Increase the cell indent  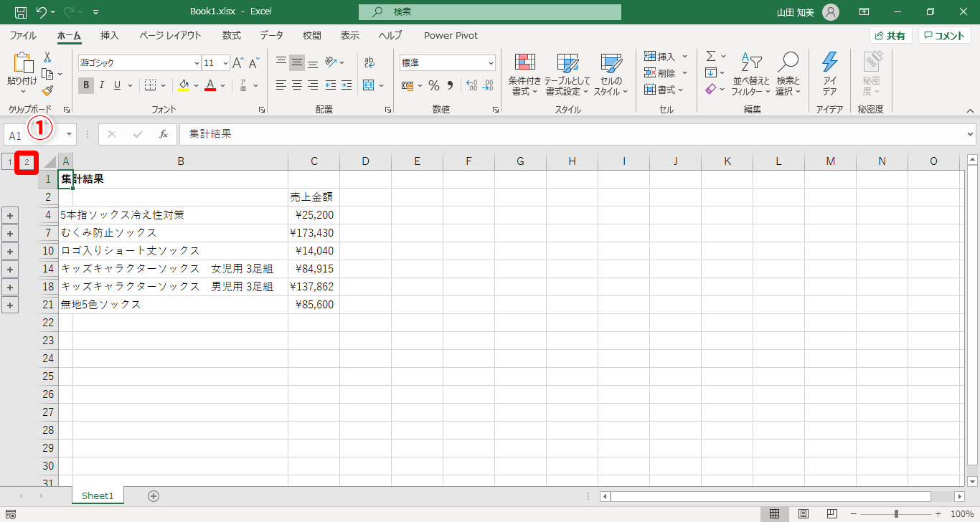347,85
